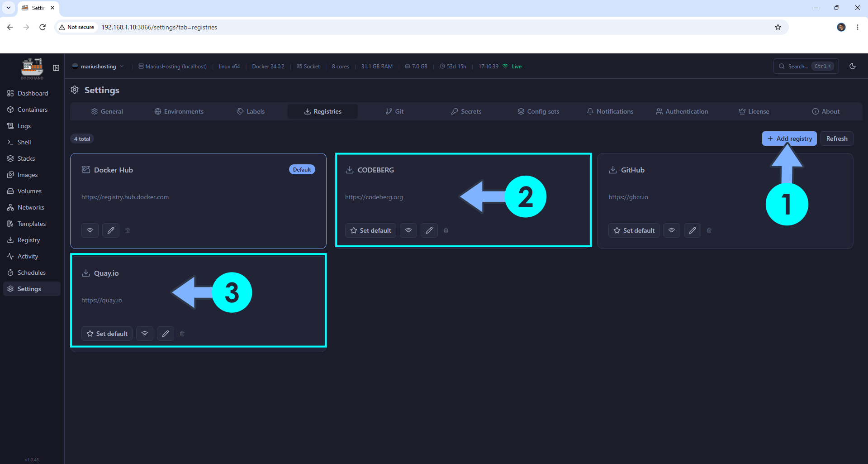
Task: Select the Registries tab
Action: (x=323, y=111)
